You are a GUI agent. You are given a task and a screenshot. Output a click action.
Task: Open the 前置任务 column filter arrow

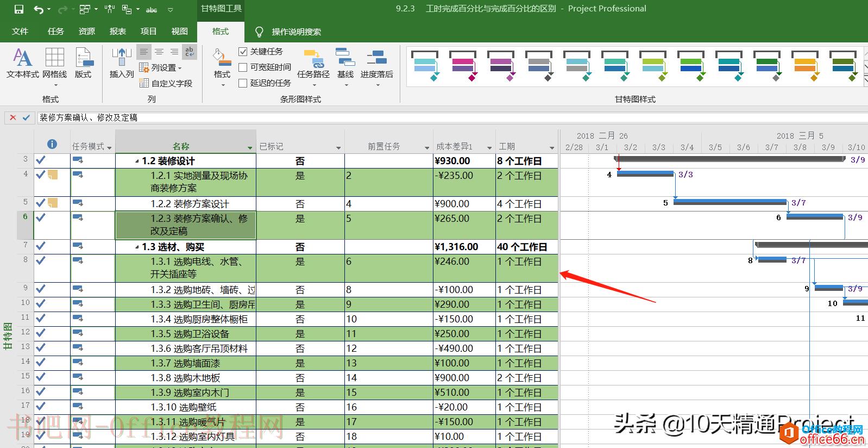[427, 147]
